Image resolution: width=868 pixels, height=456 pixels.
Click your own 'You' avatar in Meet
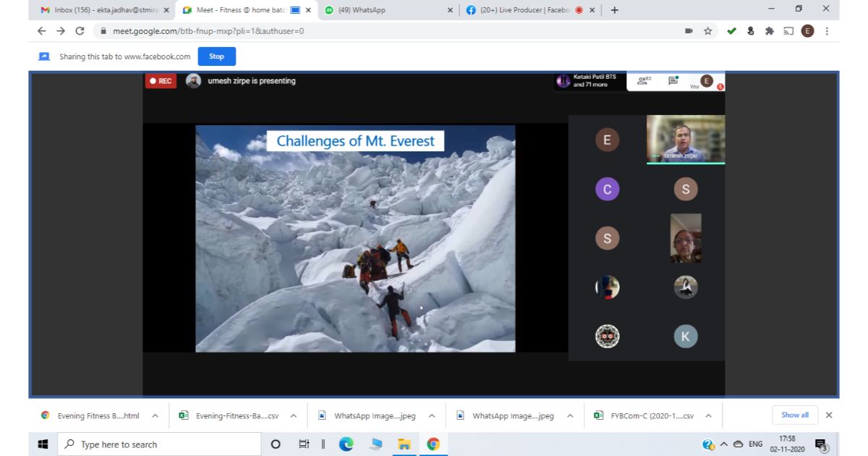(x=706, y=81)
